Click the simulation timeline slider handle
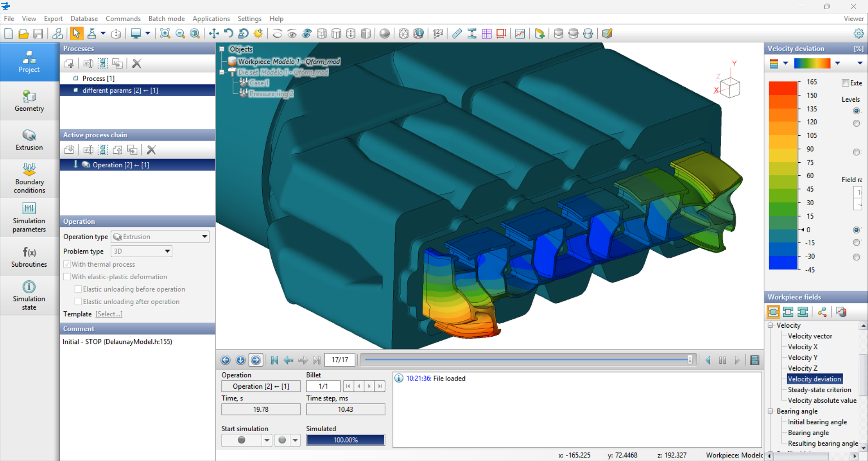 [x=690, y=360]
